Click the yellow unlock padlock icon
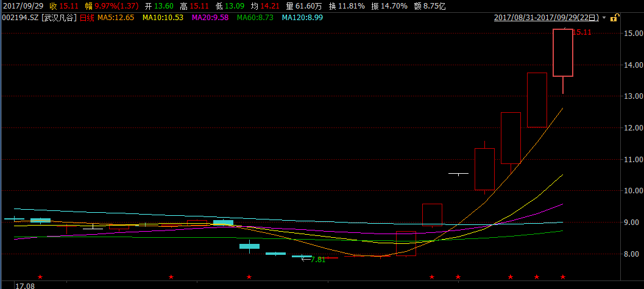This screenshot has height=289, width=644. coord(614,18)
